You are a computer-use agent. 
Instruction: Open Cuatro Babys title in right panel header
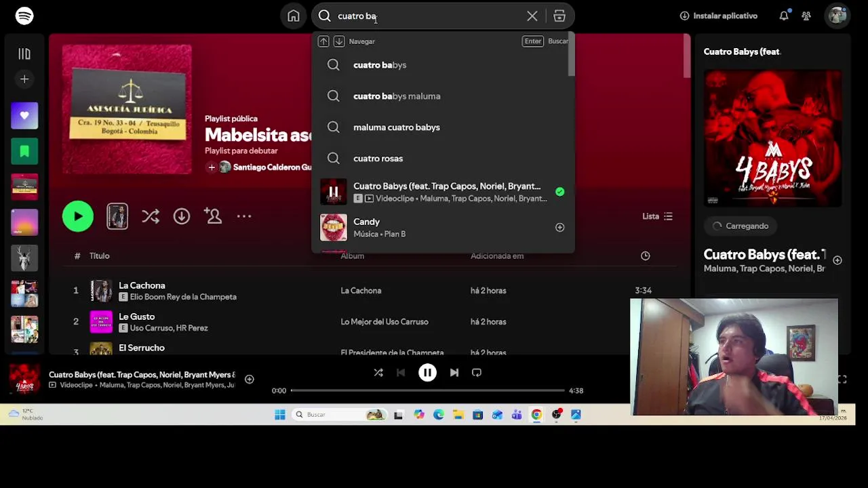point(742,52)
